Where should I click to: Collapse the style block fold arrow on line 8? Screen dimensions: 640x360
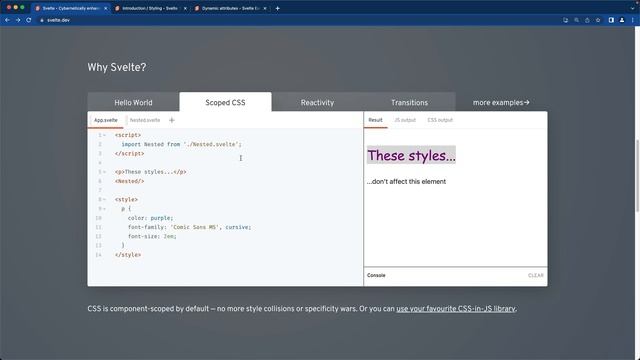[104, 200]
